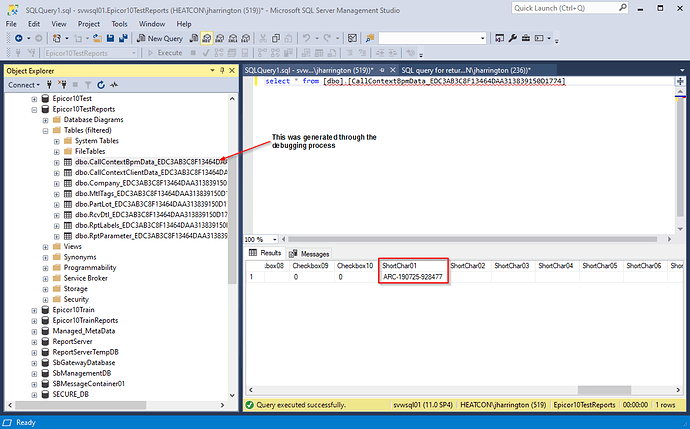Click the Open File folder icon
Viewport: 690px width, 429px height.
[97, 39]
